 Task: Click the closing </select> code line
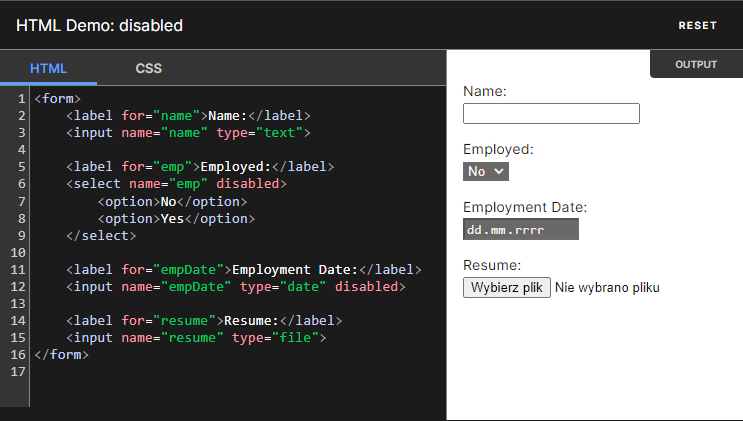coord(101,236)
